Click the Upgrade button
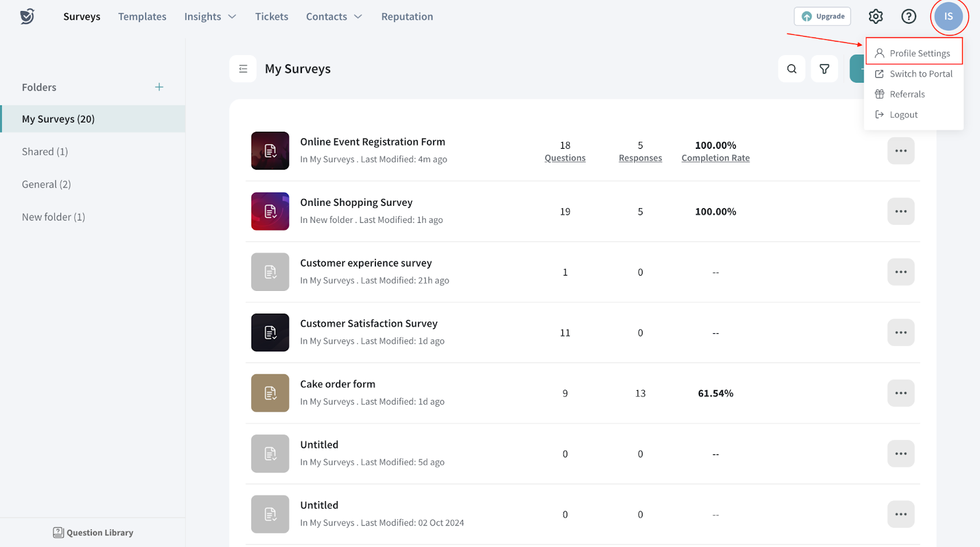 [x=822, y=17]
